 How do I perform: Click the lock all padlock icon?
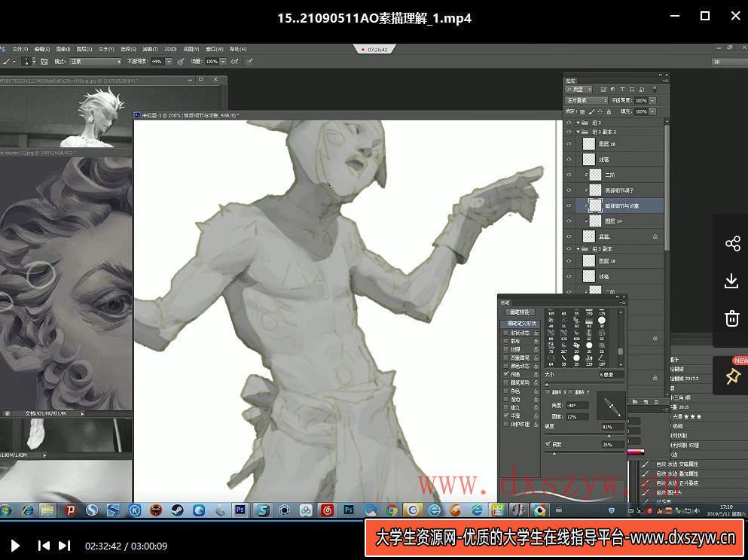609,112
